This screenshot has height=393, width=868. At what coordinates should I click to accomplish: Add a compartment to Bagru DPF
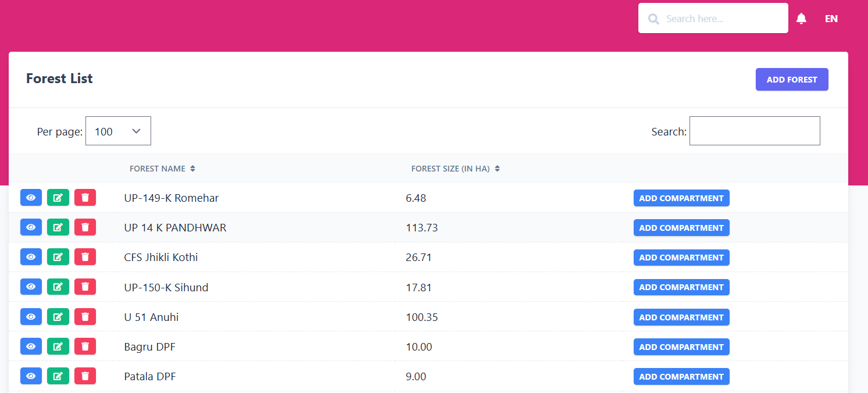click(681, 346)
